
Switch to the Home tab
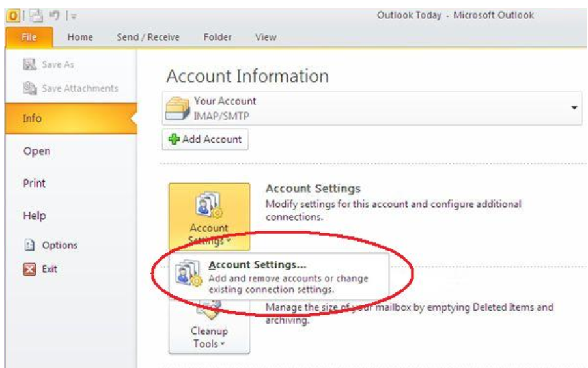(x=80, y=37)
